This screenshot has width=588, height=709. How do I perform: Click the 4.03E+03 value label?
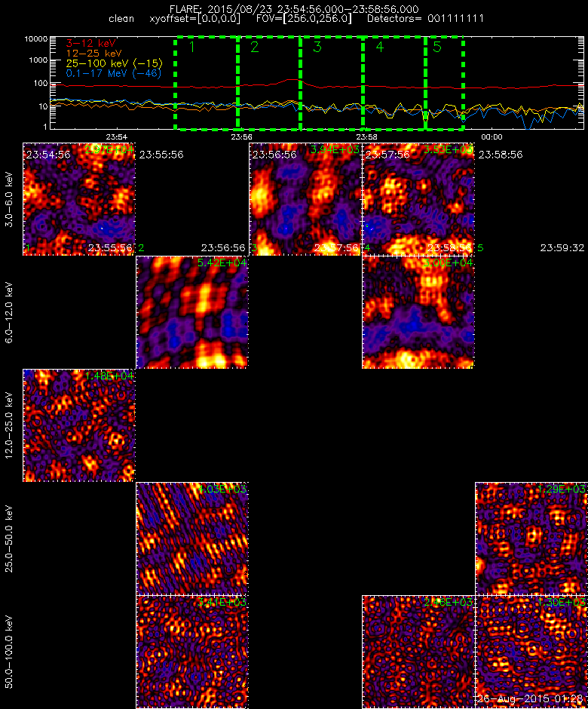tap(222, 489)
